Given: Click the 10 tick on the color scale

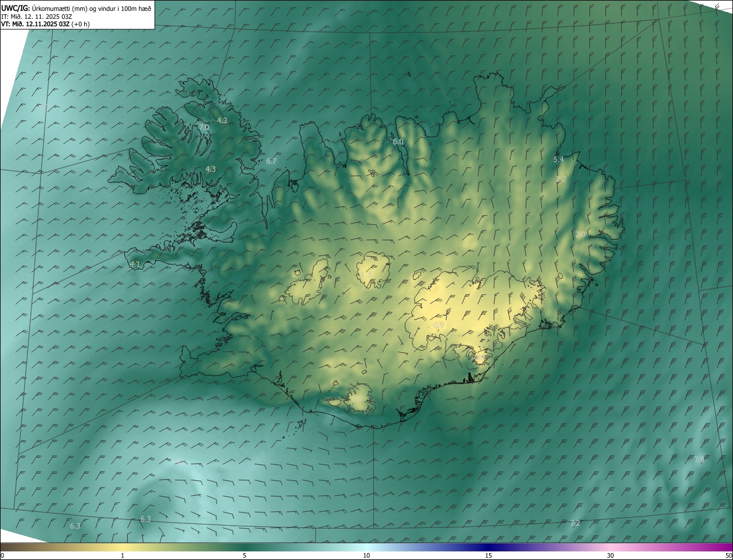Looking at the screenshot, I should coord(366,556).
